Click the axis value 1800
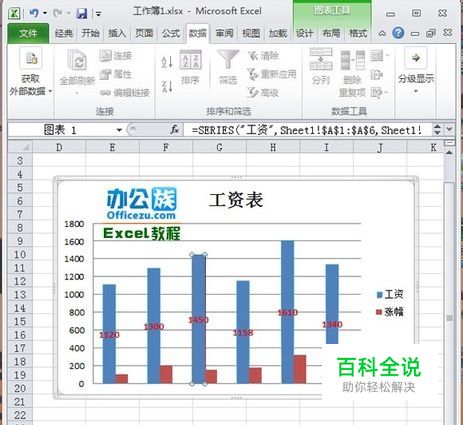463x425 pixels. pyautogui.click(x=74, y=224)
